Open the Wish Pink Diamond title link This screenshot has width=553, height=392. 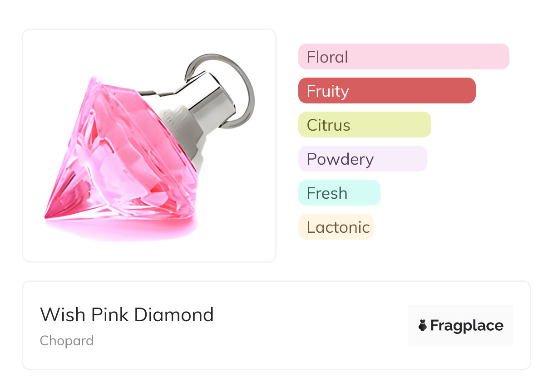point(127,314)
